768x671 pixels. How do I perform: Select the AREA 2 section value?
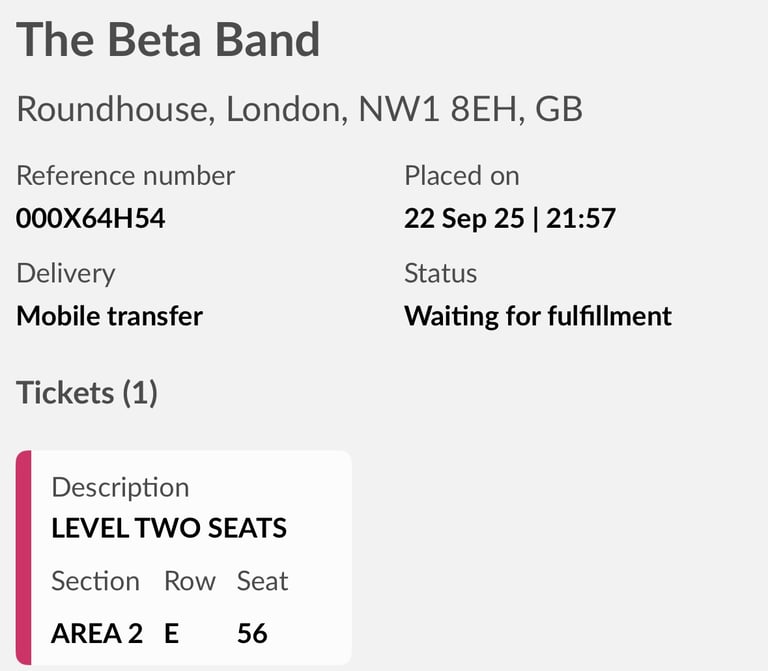(96, 633)
